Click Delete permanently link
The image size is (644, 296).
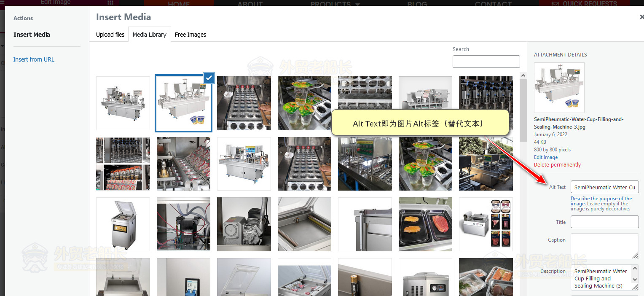[557, 165]
